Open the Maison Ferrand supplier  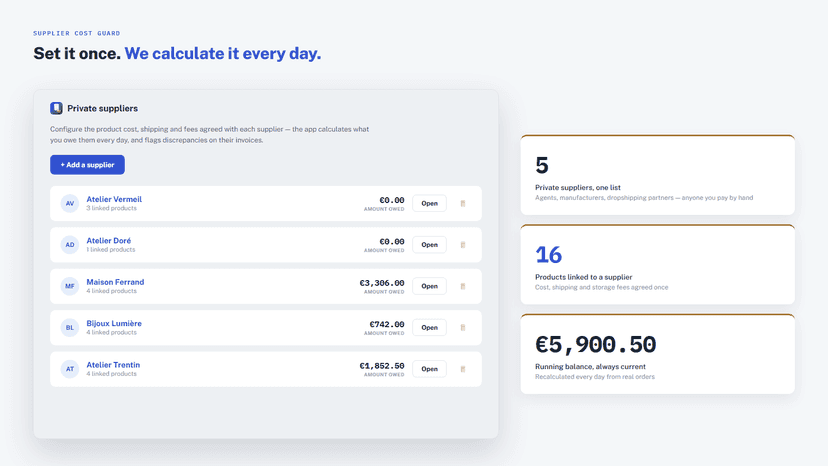point(429,286)
